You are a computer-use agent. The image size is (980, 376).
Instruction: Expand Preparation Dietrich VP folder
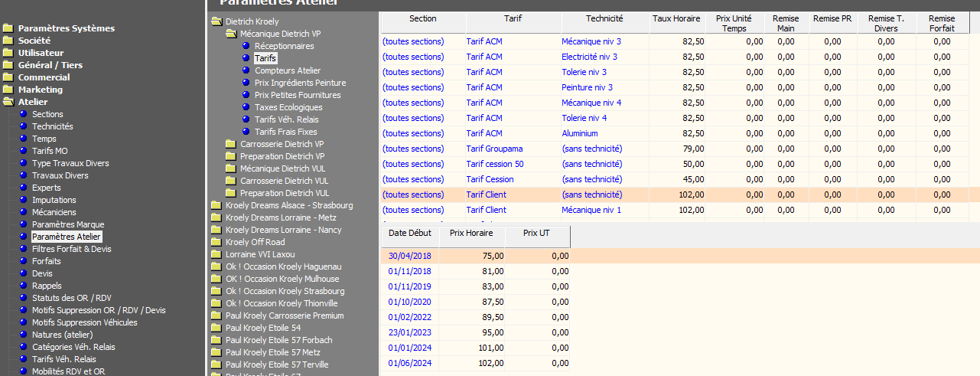tap(282, 156)
